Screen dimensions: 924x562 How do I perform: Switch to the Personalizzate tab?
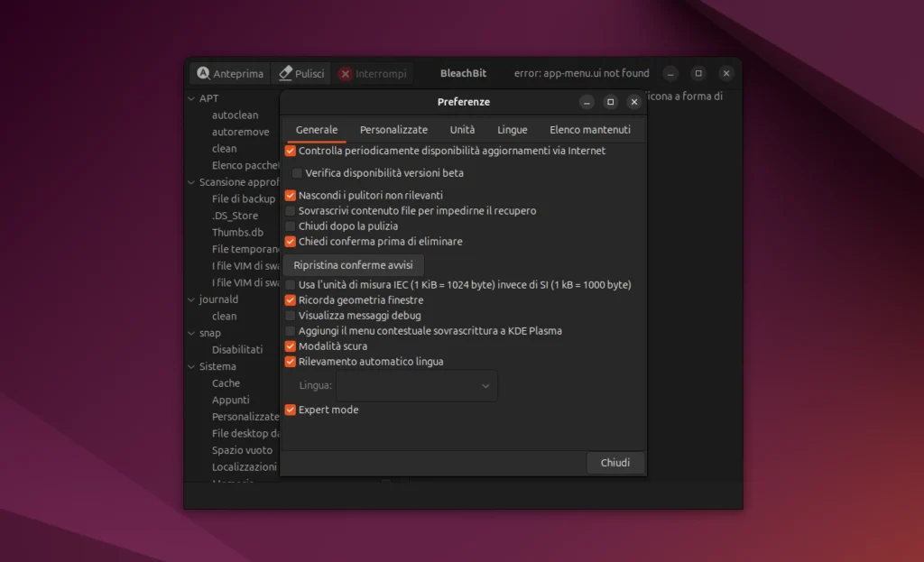pyautogui.click(x=393, y=129)
